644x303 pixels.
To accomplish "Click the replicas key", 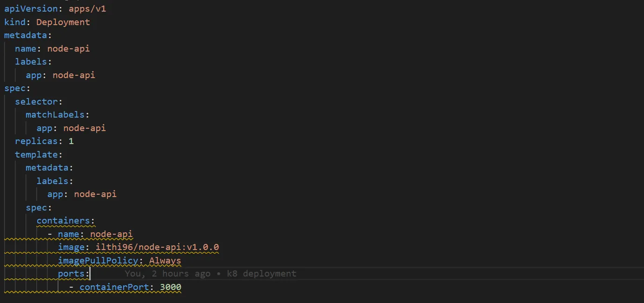I will pyautogui.click(x=36, y=141).
